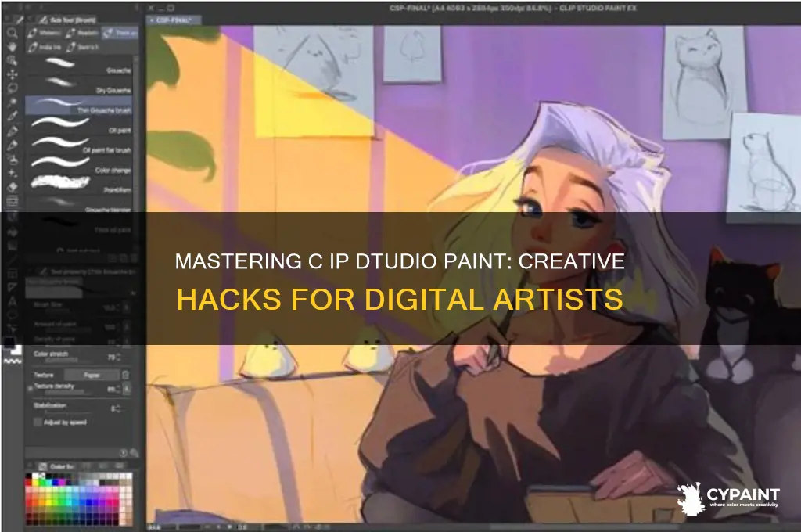Pick the black swatch in Color Set
The height and width of the screenshot is (532, 801).
pos(29,476)
